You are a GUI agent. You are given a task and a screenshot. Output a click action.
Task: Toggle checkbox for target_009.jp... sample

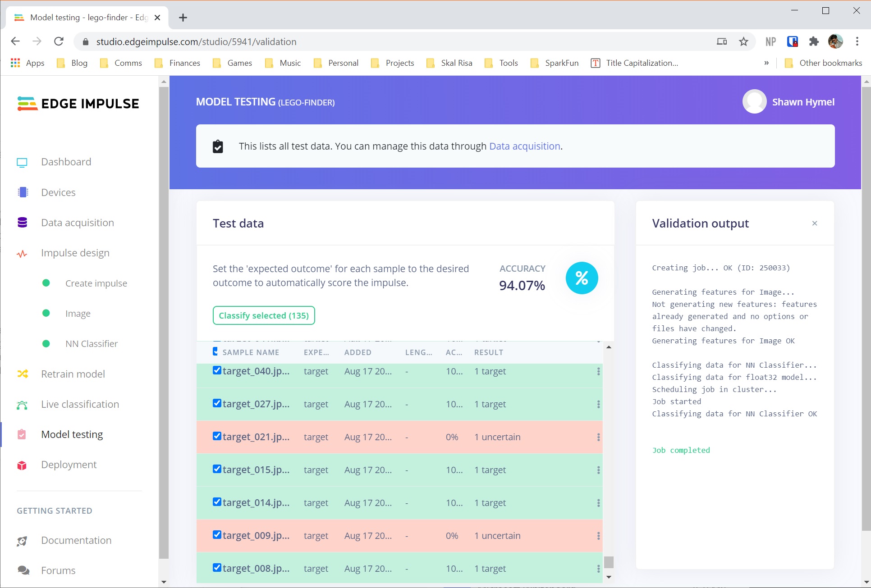[x=217, y=535]
